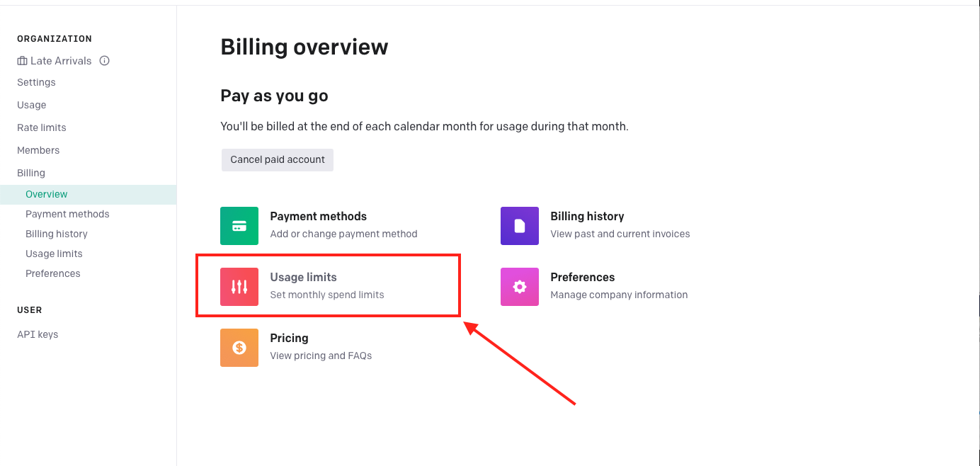Image resolution: width=980 pixels, height=466 pixels.
Task: Open the Pricing title link
Action: [289, 338]
